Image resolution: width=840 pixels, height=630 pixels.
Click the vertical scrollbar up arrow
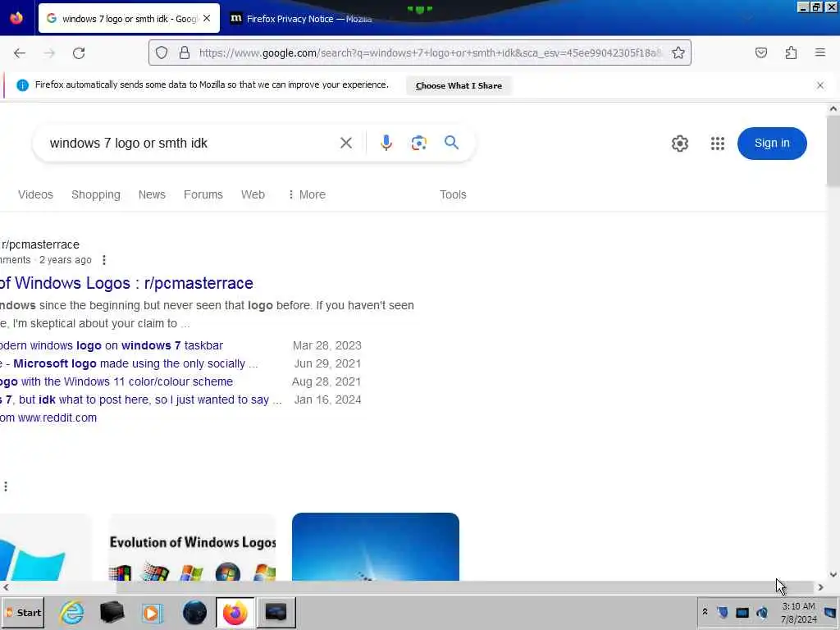(833, 109)
